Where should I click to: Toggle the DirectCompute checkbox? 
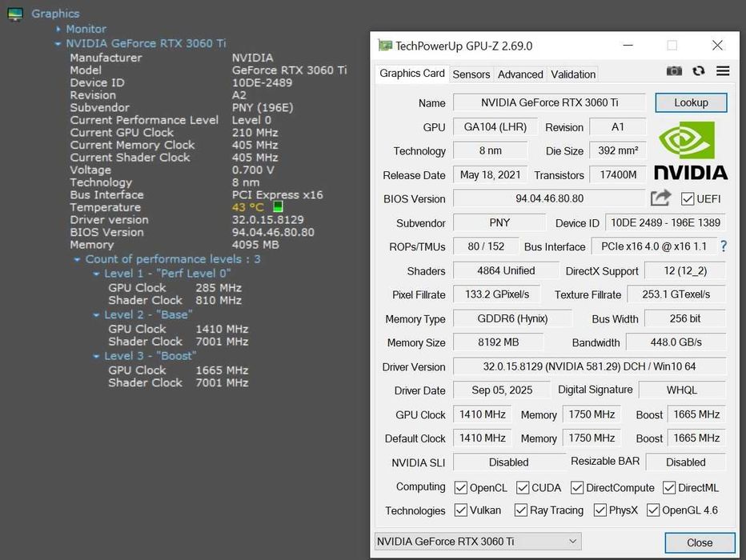(x=577, y=488)
